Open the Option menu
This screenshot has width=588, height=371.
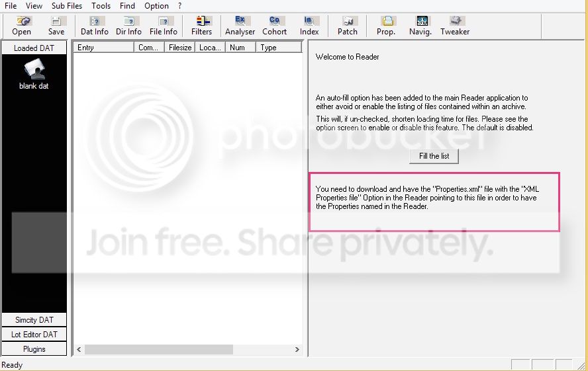(156, 6)
